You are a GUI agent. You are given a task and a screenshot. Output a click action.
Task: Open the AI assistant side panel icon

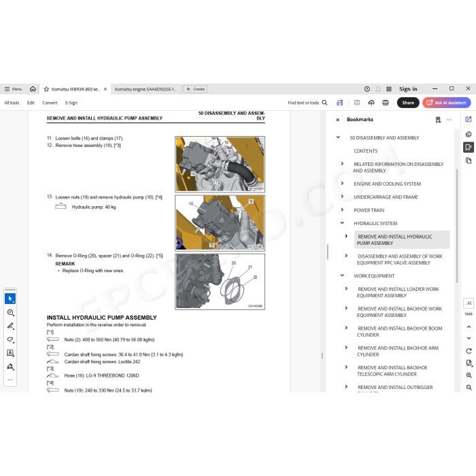click(468, 119)
